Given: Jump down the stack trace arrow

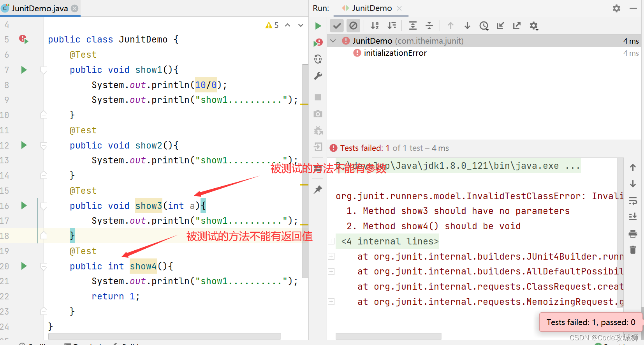Looking at the screenshot, I should tap(633, 184).
